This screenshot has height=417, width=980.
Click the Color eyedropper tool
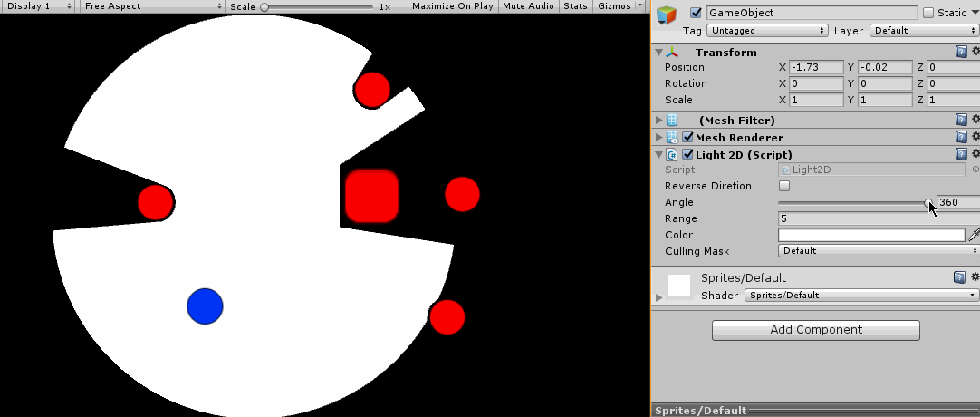tap(974, 235)
